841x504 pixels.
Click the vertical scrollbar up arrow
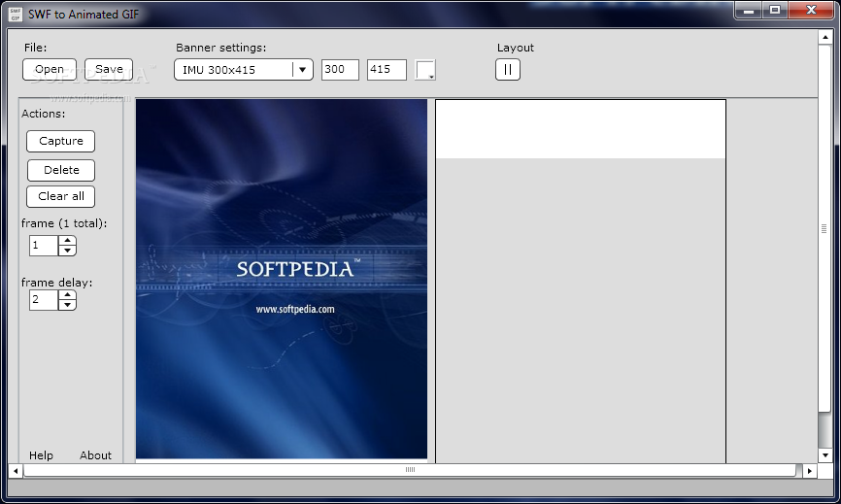pos(824,37)
